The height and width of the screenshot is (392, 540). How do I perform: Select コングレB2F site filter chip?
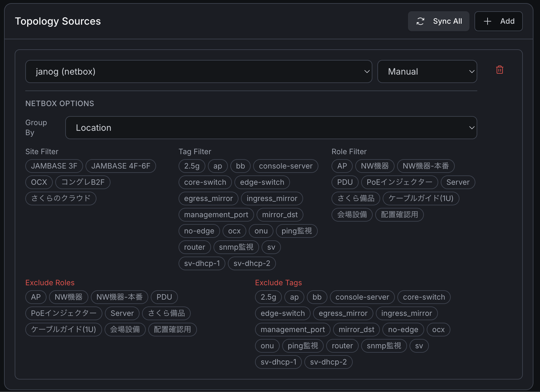[x=83, y=182]
